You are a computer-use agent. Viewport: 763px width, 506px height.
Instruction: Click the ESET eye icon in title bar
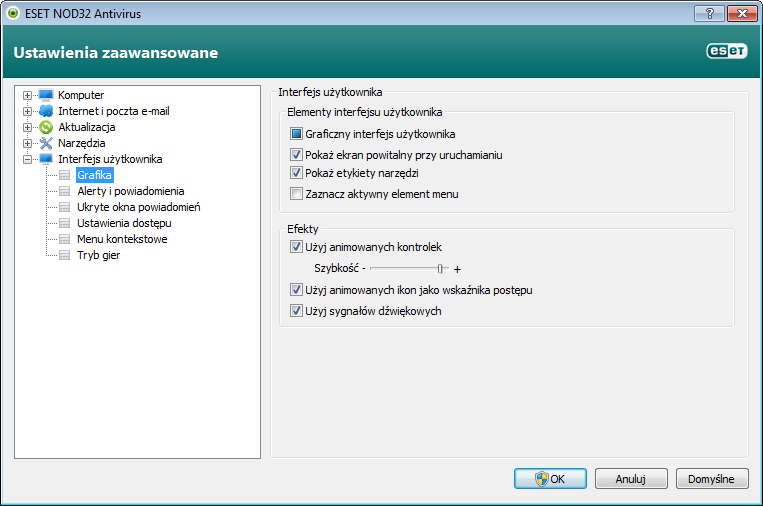click(x=13, y=13)
